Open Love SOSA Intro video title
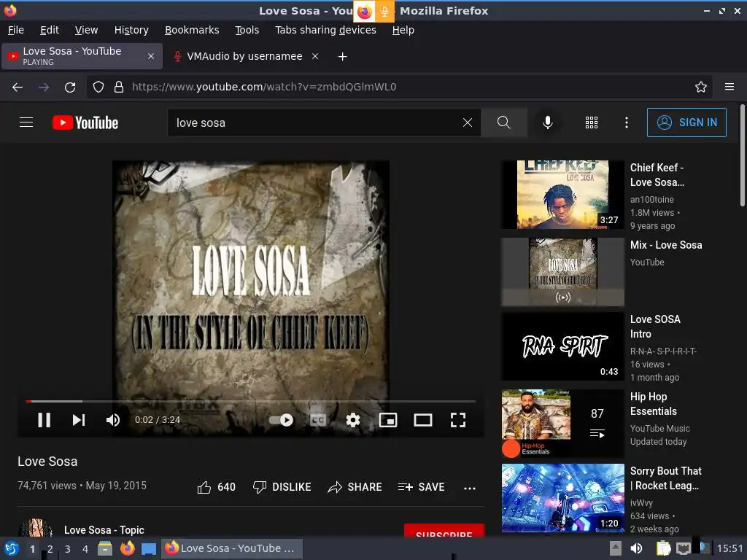Image resolution: width=747 pixels, height=560 pixels. click(655, 326)
